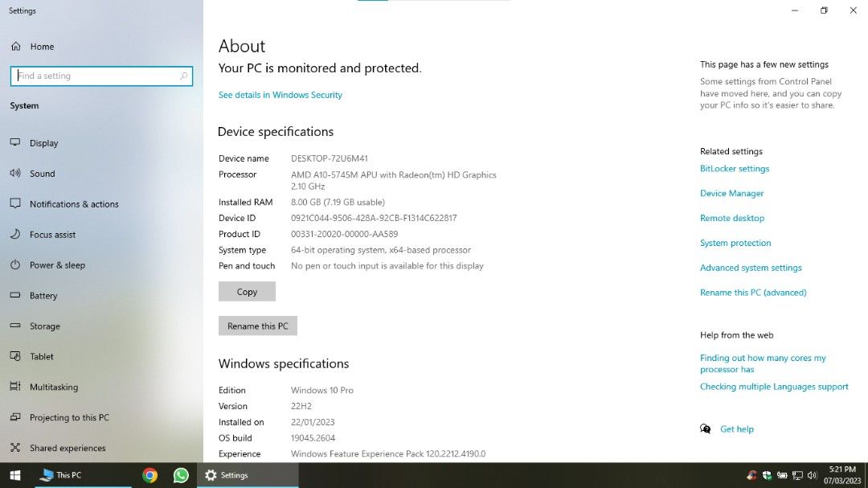The image size is (868, 488).
Task: Click Version value 22H2
Action: 301,406
